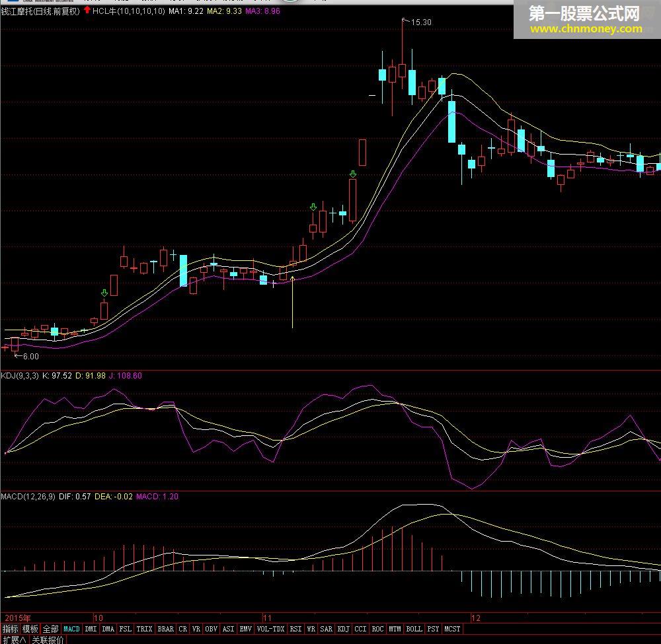The height and width of the screenshot is (644, 661).
Task: Click the yellow upward arrow signal line
Action: click(x=293, y=302)
